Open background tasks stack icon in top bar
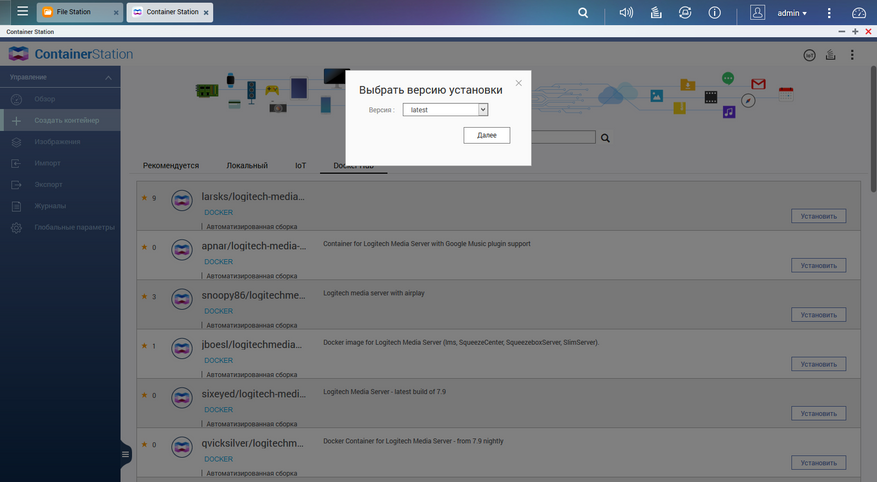The height and width of the screenshot is (482, 877). (x=656, y=12)
